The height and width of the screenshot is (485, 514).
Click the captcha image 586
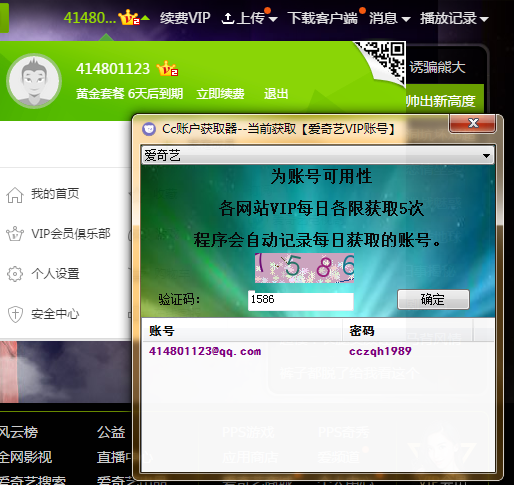point(304,268)
